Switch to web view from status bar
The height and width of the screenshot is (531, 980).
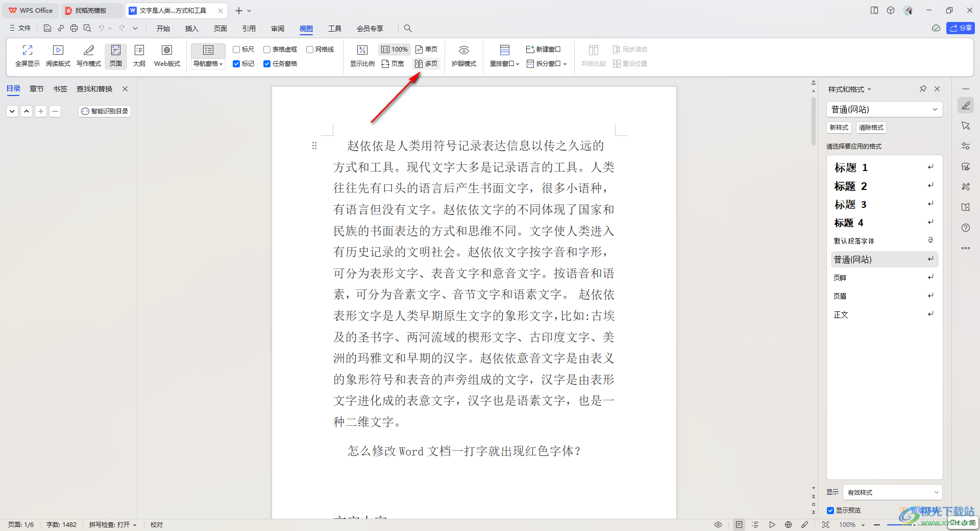click(x=788, y=524)
